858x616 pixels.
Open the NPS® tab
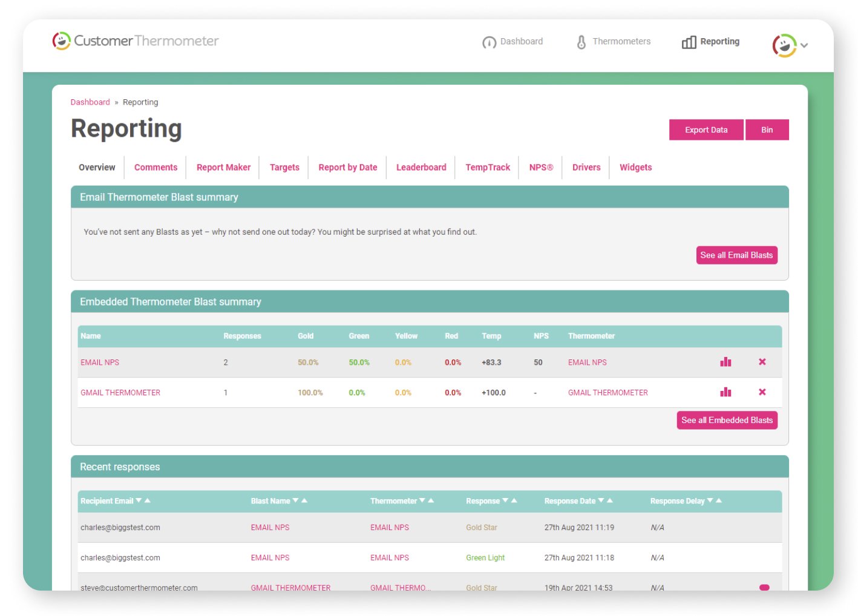pyautogui.click(x=541, y=168)
